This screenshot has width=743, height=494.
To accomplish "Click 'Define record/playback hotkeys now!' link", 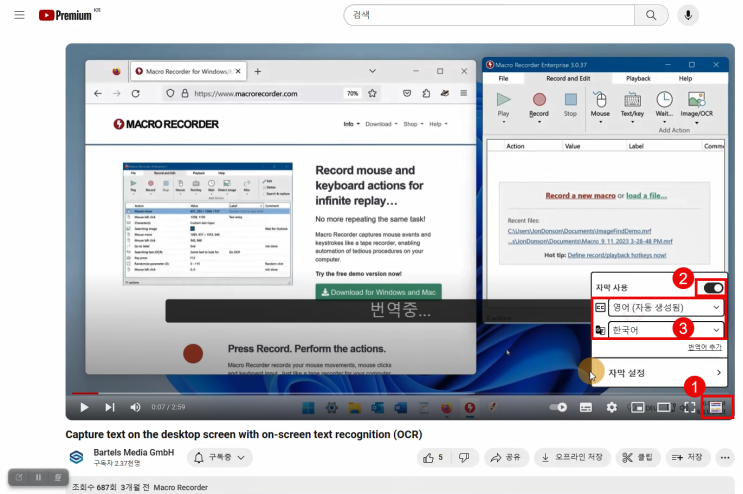I will [x=616, y=255].
